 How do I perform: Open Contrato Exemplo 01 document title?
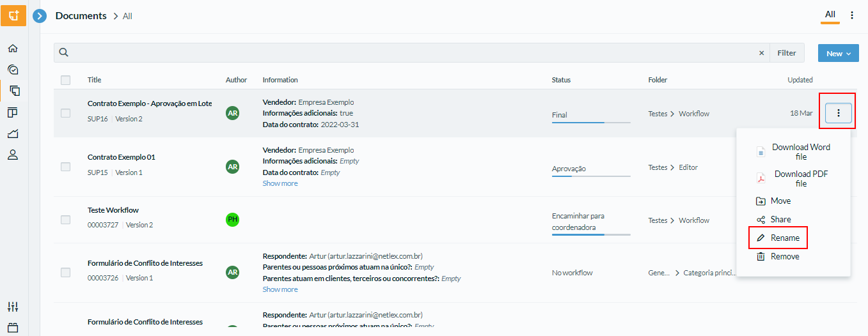pyautogui.click(x=122, y=157)
